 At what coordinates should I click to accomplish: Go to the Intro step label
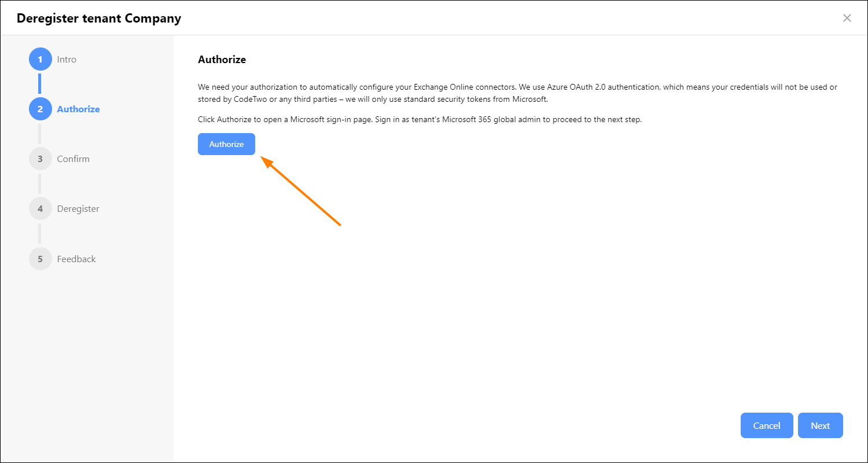(67, 59)
